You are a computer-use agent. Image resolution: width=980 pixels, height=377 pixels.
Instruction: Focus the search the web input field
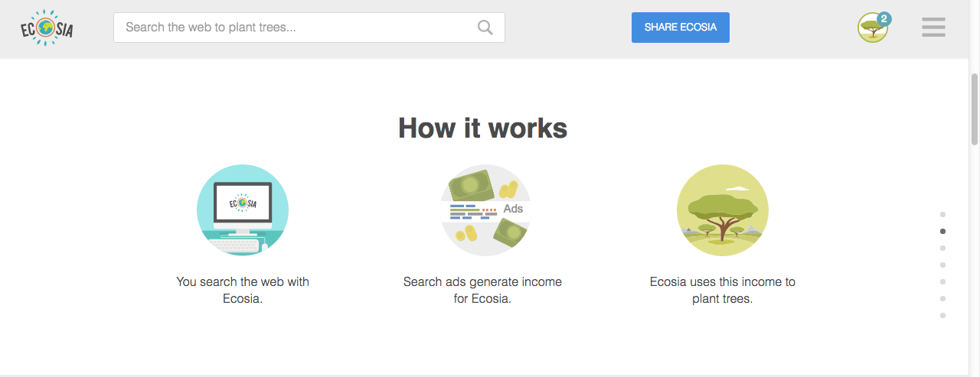[x=309, y=28]
